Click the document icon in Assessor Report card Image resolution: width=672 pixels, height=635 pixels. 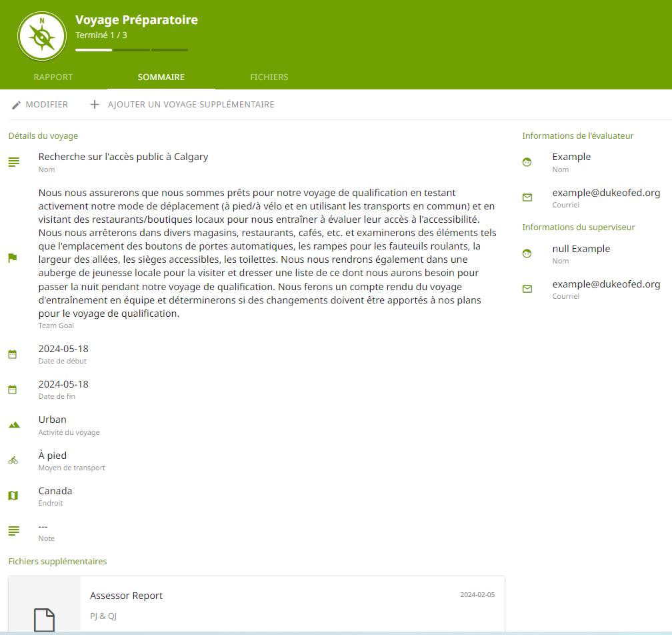[x=45, y=620]
